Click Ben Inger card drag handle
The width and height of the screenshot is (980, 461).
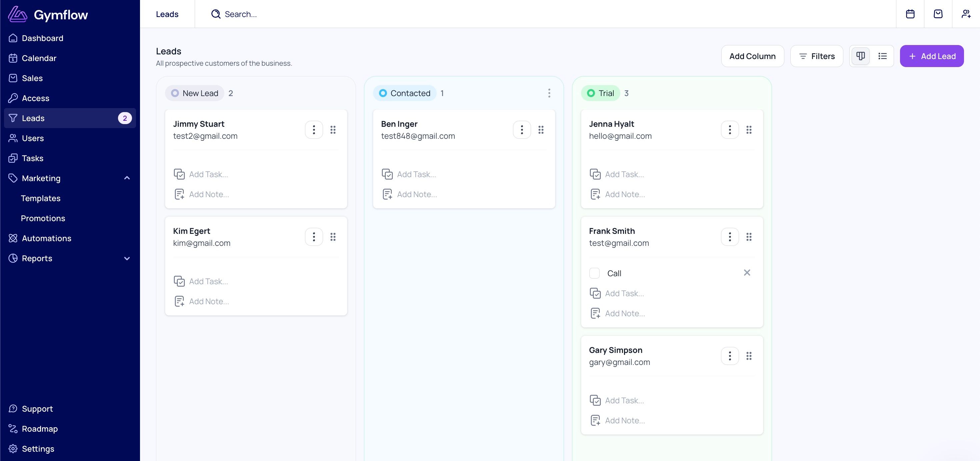click(x=541, y=130)
